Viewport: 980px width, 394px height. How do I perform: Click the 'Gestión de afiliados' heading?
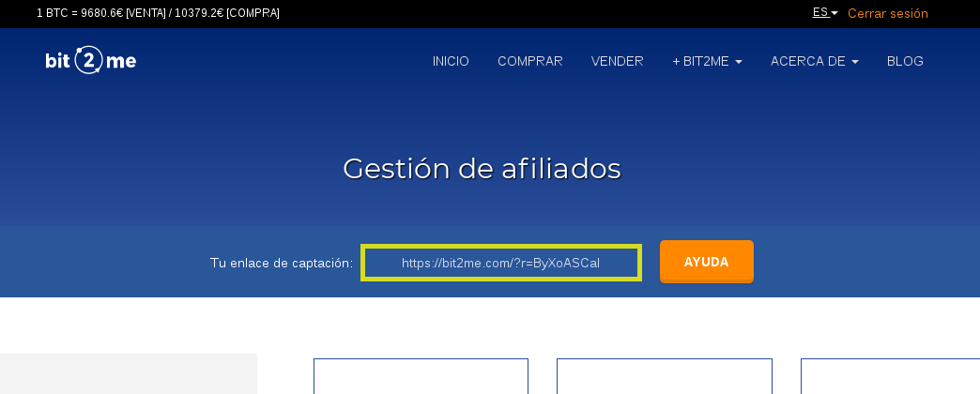[482, 169]
